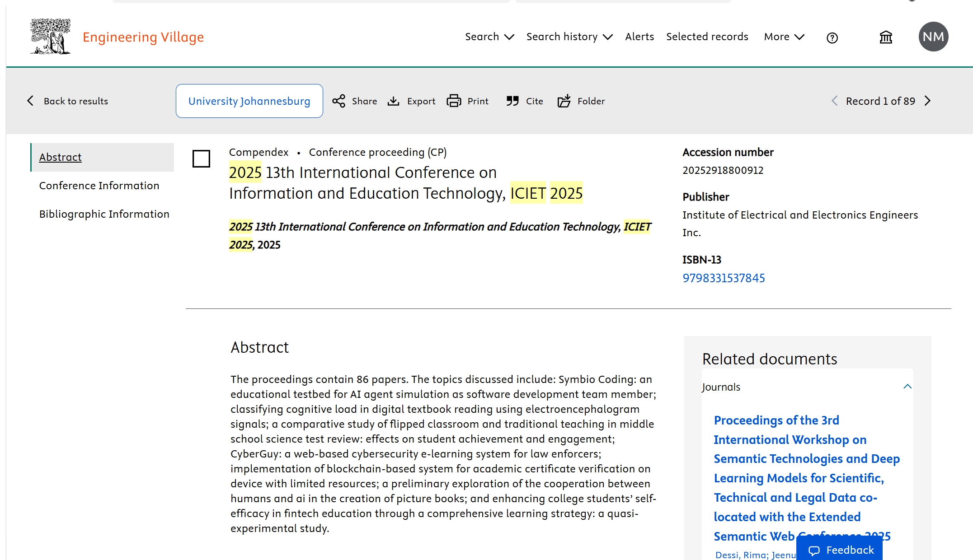
Task: Click the Share icon
Action: tap(339, 101)
